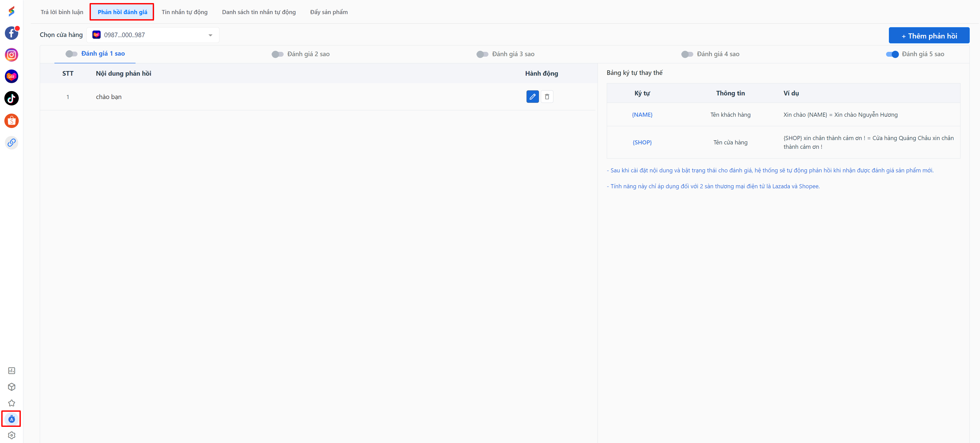Open the Facebook channel in sidebar

[11, 33]
